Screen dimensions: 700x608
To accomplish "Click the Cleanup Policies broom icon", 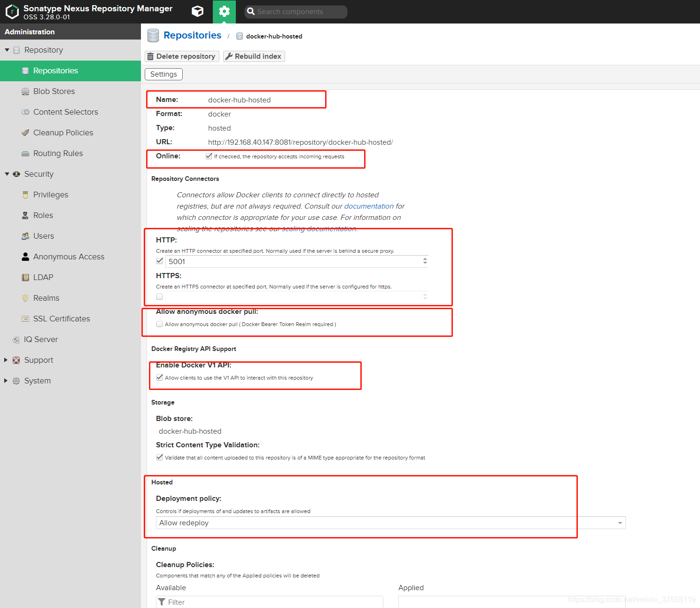I will coord(25,133).
